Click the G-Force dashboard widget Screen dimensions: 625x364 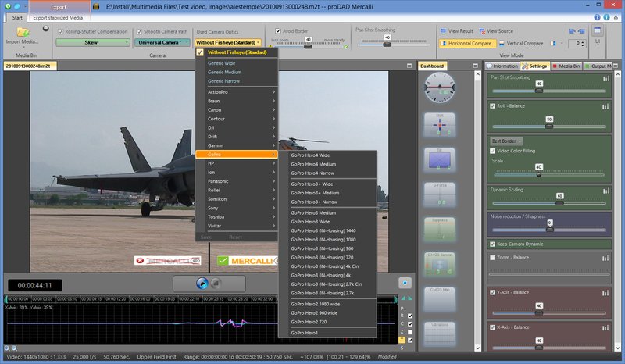point(440,194)
